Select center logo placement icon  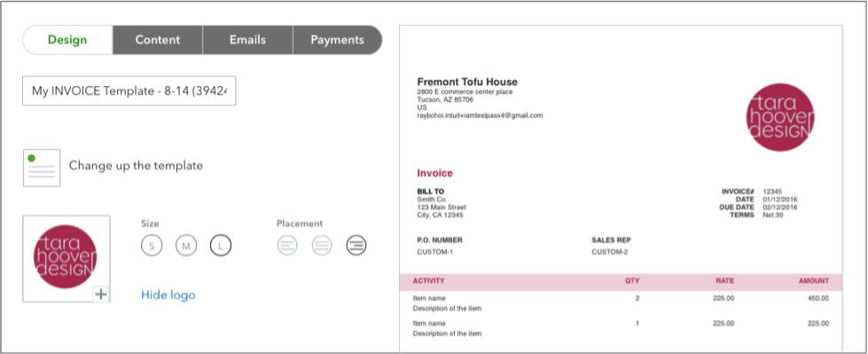tap(322, 246)
